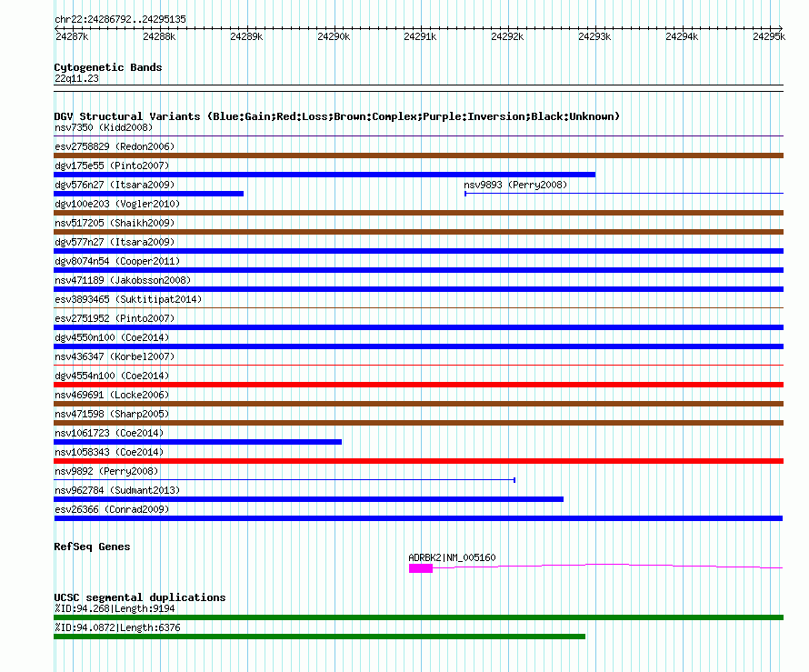Select the red dgv4554n100 loss bar
Image resolution: width=809 pixels, height=672 pixels.
click(418, 385)
